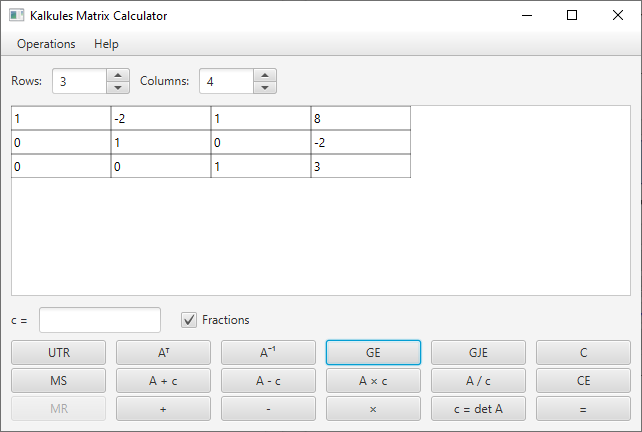Click the A × c button

point(373,380)
